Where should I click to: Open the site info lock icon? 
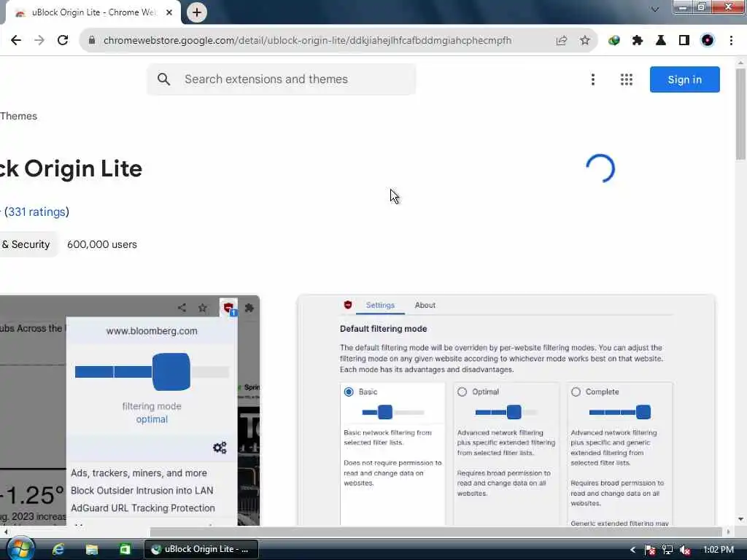(x=92, y=41)
